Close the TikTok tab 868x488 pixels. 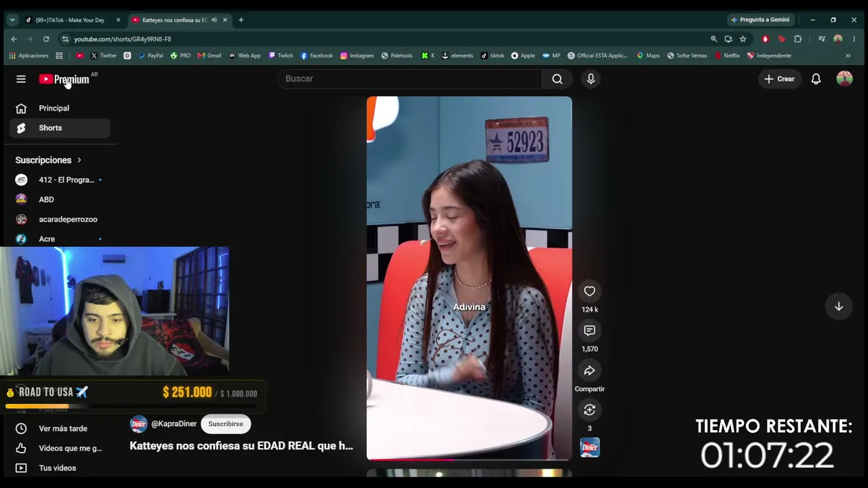(118, 20)
